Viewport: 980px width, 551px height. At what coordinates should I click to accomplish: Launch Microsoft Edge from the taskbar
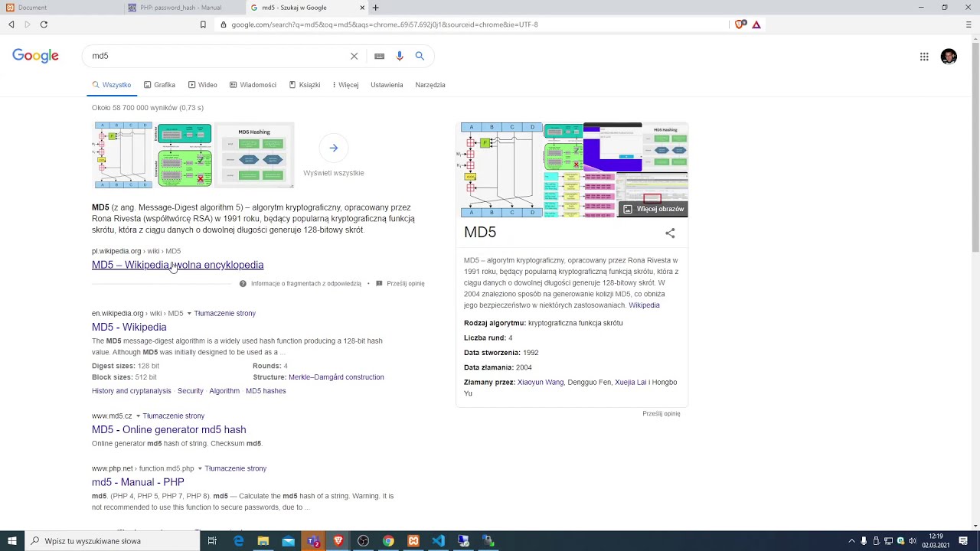click(238, 541)
